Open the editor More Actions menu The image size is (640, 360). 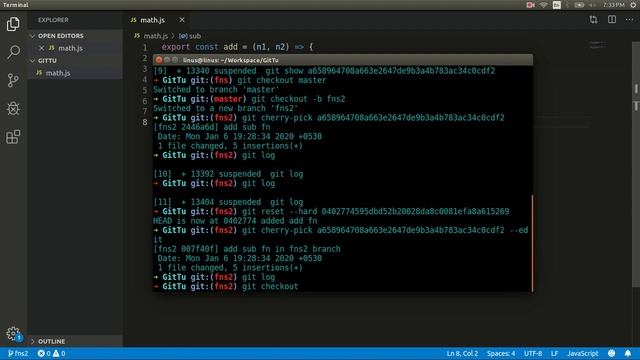[x=629, y=20]
